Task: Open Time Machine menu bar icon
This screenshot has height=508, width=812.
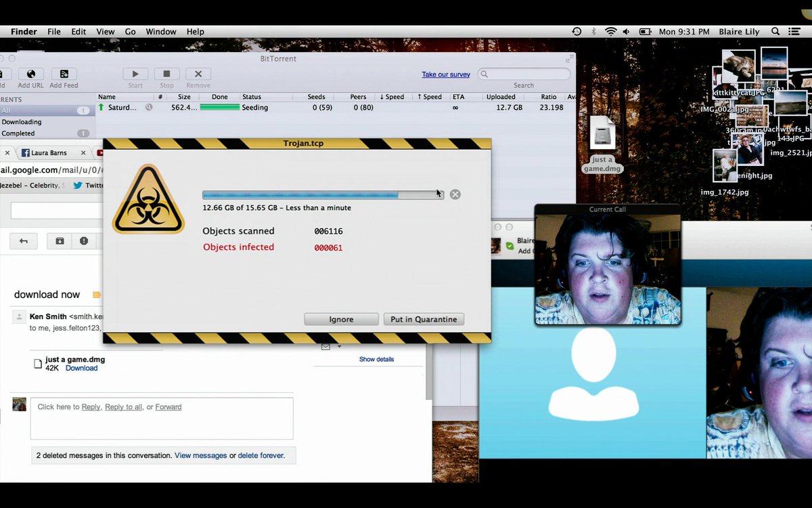Action: (577, 32)
